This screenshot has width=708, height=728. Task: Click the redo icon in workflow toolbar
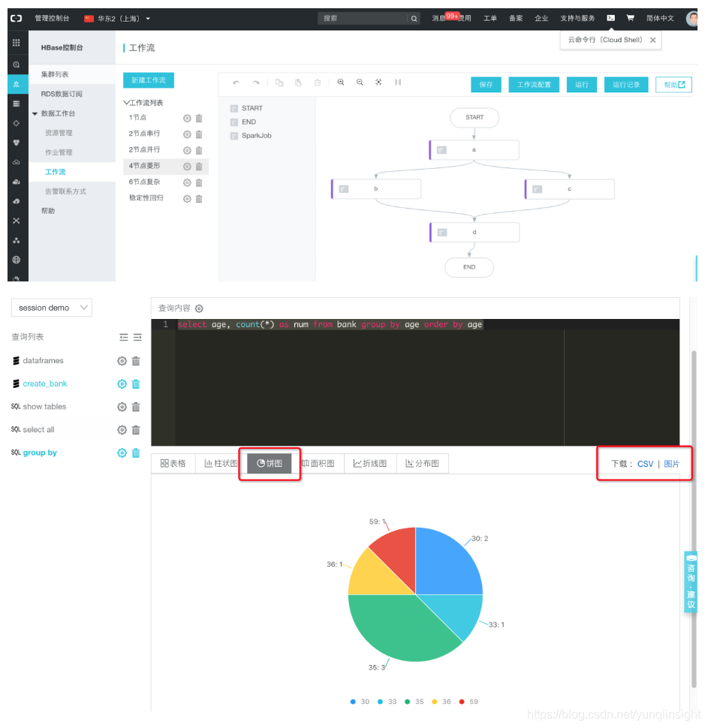pyautogui.click(x=255, y=83)
